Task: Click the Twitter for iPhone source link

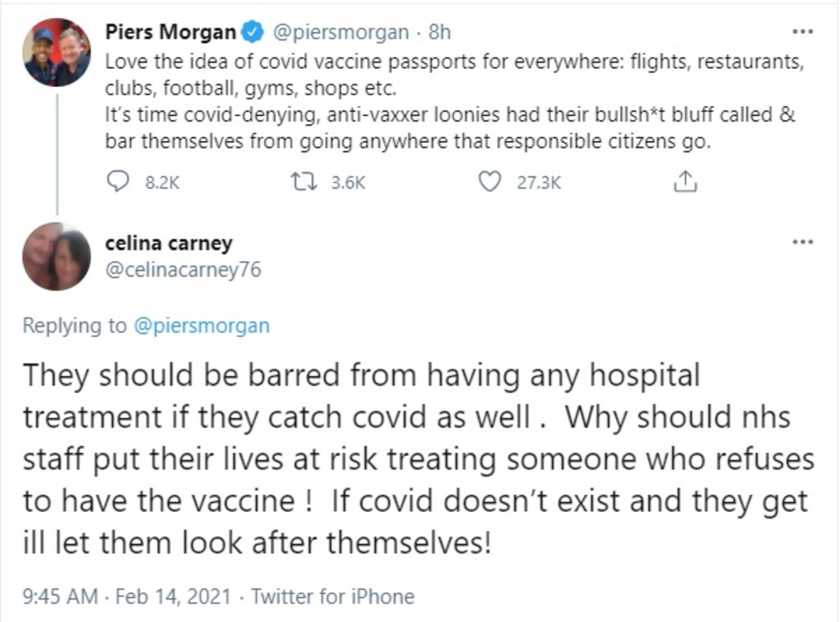Action: 333,597
